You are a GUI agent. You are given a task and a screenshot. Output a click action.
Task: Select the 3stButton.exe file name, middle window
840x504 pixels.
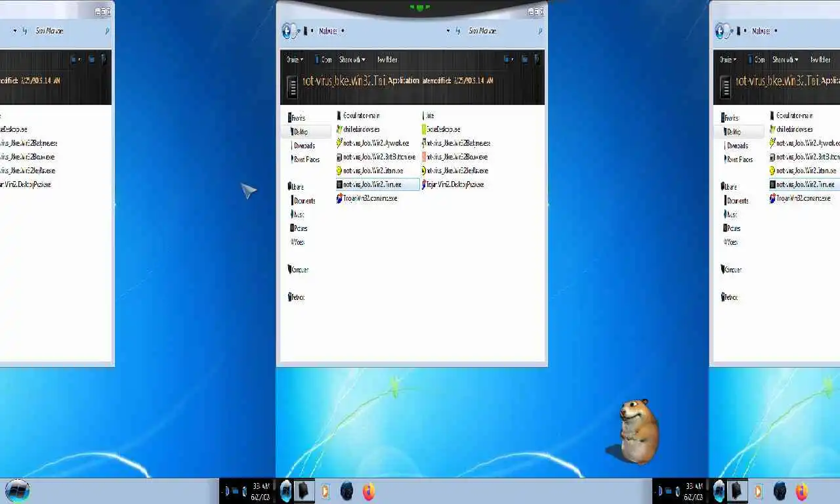379,157
